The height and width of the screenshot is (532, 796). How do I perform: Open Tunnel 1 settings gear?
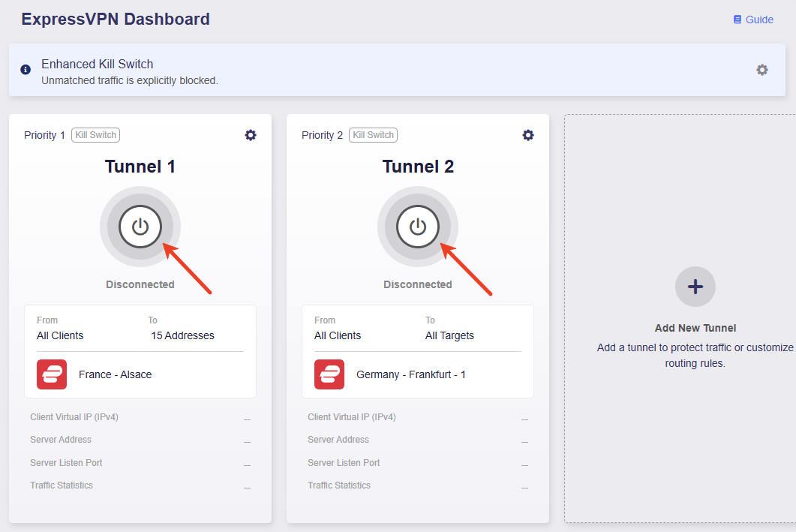251,135
